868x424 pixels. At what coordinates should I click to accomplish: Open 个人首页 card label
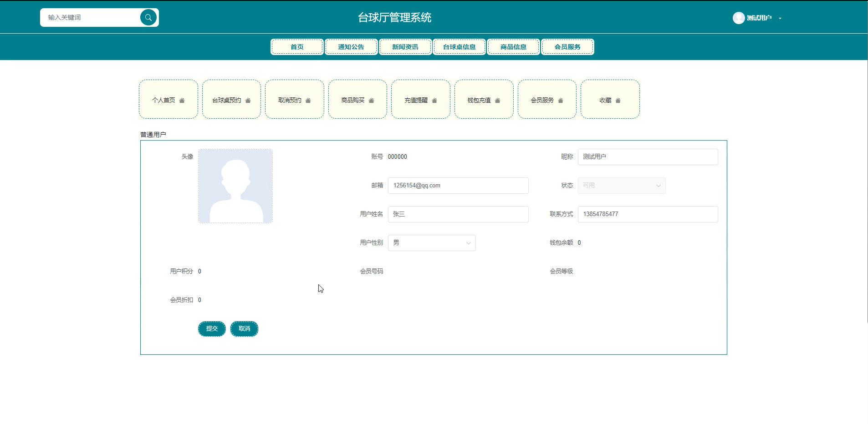tap(163, 101)
